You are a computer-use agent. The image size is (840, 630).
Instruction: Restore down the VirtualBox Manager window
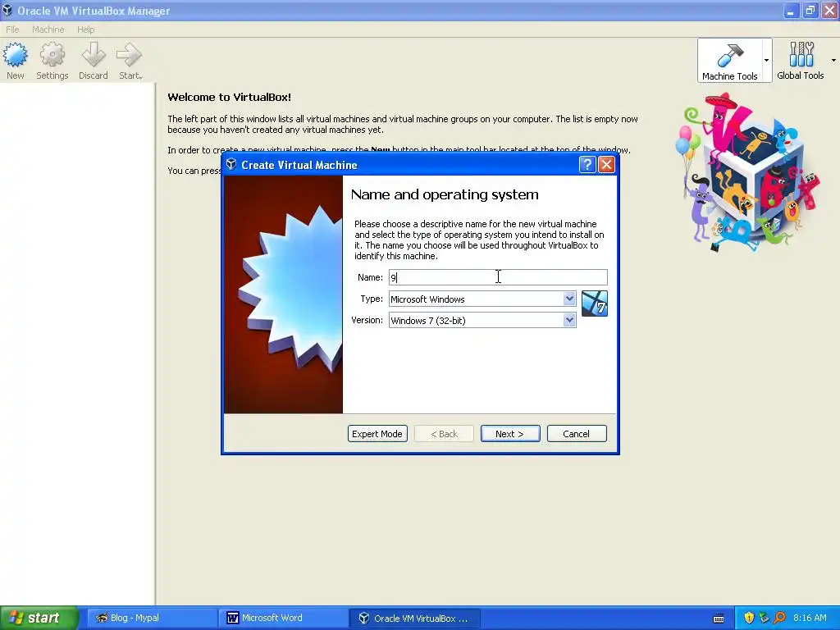tap(810, 11)
